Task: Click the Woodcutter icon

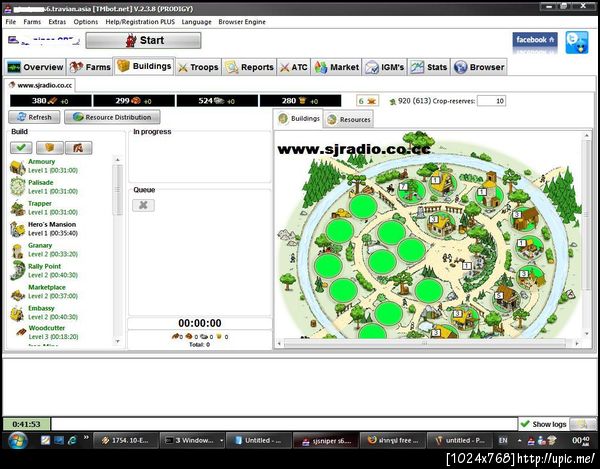Action: [21, 332]
